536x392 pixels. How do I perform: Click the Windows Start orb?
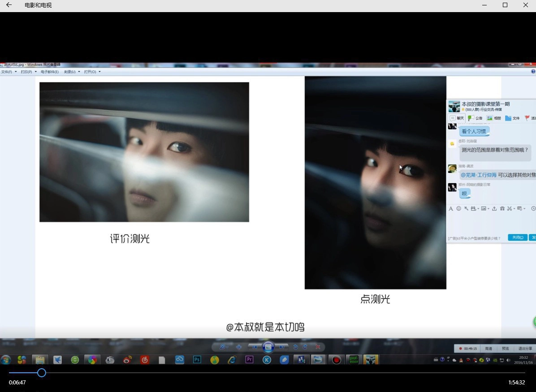(x=6, y=360)
